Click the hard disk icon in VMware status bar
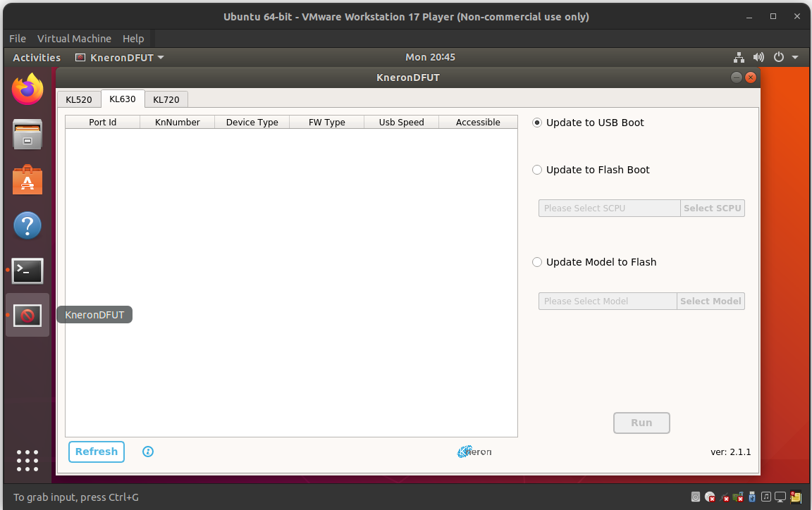The width and height of the screenshot is (812, 510). tap(696, 497)
